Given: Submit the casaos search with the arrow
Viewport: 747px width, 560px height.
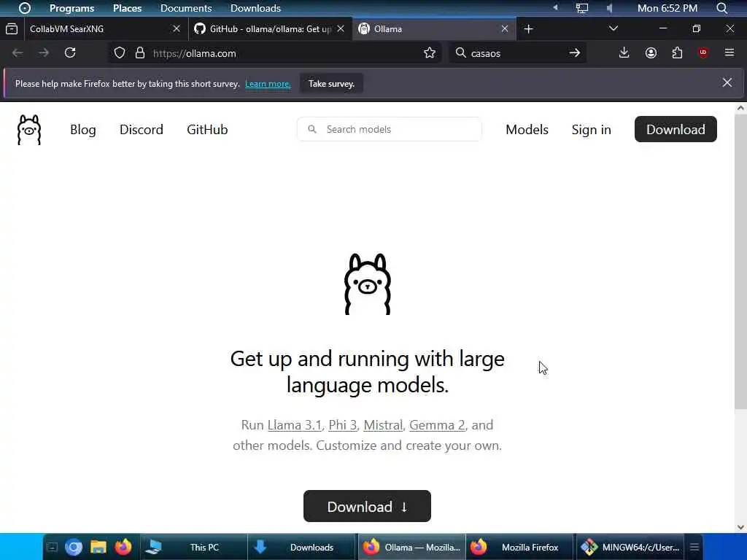Looking at the screenshot, I should (575, 52).
